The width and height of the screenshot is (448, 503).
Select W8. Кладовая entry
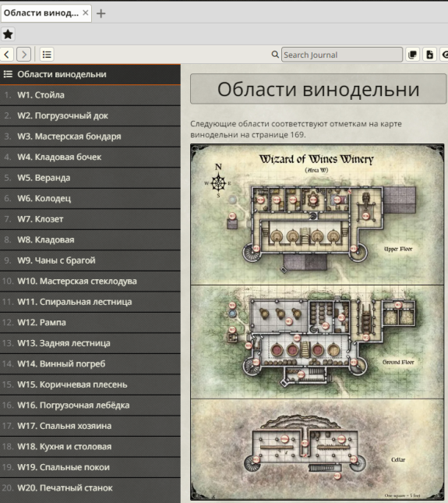point(90,239)
